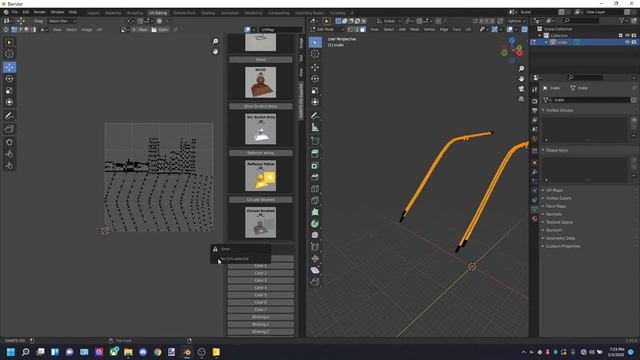Screen dimensions: 640x360
Task: Open the Select Box dropdown in UV editor
Action: pos(61,21)
